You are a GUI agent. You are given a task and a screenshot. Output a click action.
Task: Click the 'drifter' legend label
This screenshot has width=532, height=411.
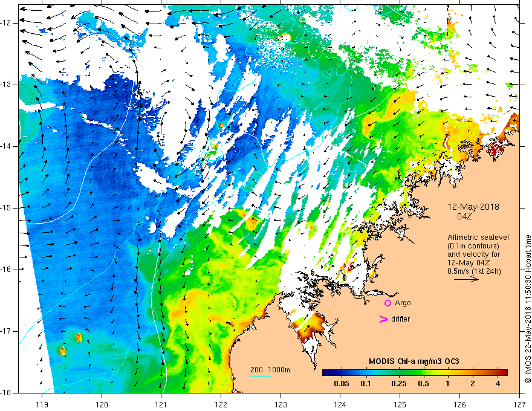400,319
